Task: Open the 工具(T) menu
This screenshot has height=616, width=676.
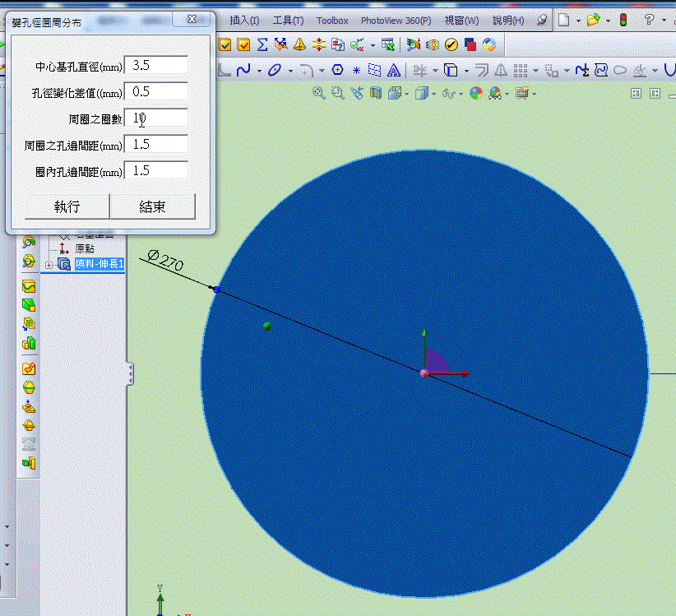Action: [288, 21]
